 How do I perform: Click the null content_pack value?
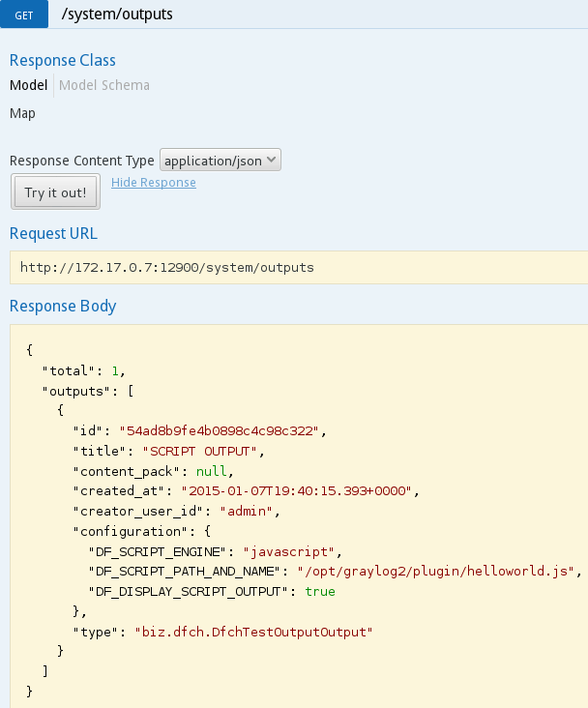[x=214, y=471]
